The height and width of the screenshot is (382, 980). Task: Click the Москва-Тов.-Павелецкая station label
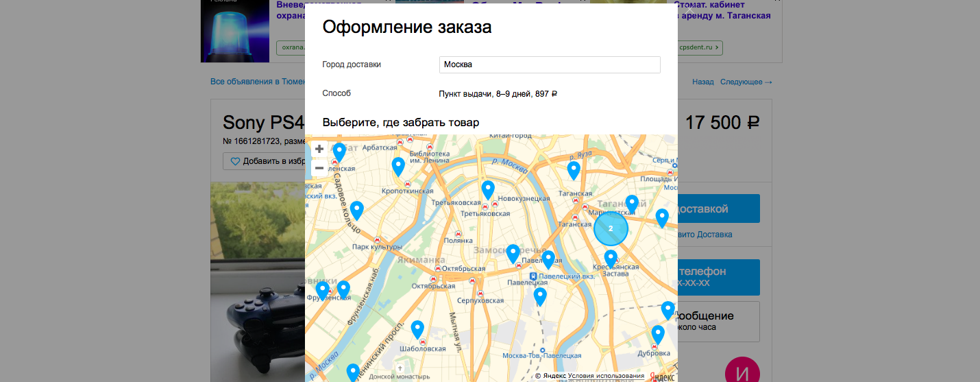point(541,355)
